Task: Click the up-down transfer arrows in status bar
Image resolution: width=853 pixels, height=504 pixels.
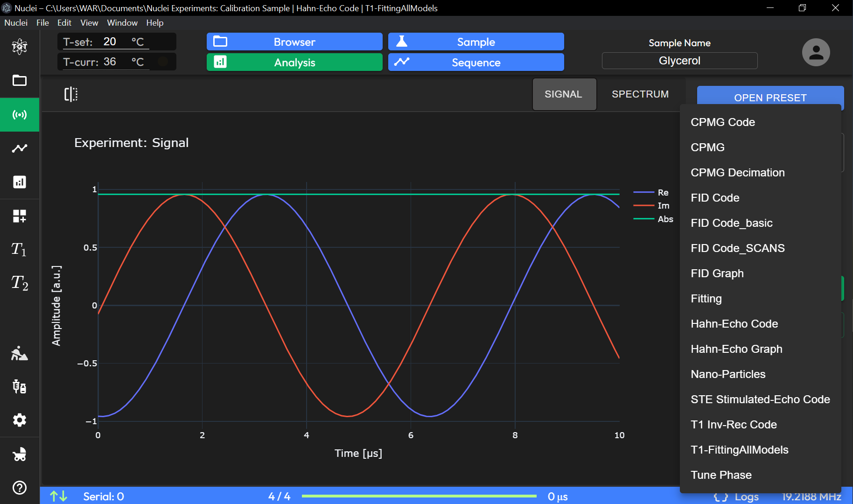Action: [59, 496]
